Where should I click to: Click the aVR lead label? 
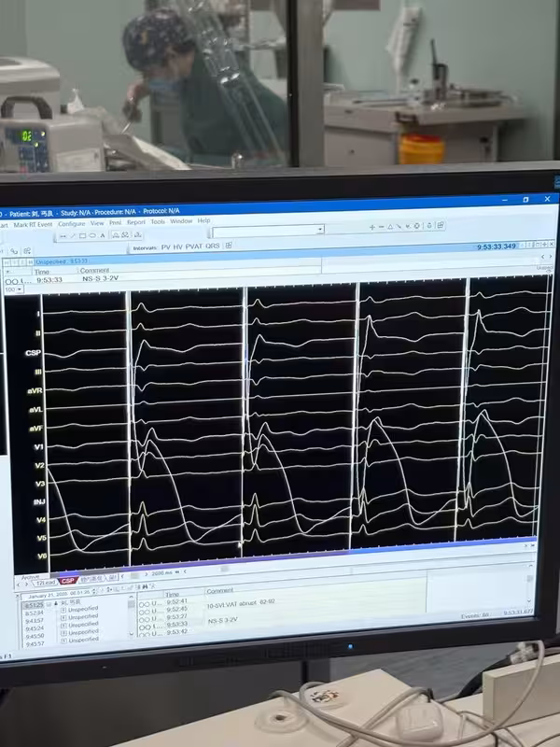point(35,390)
